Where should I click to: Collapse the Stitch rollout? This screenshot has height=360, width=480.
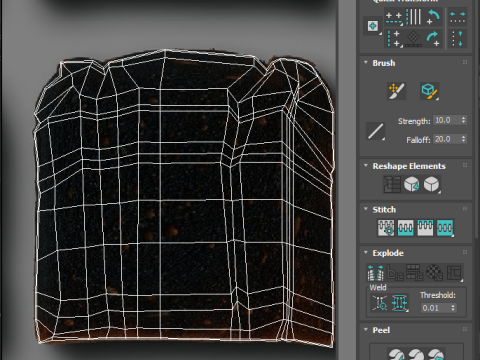(x=366, y=209)
